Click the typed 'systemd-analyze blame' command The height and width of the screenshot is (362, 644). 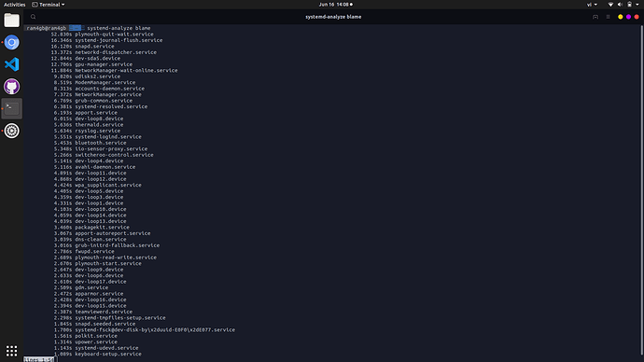click(119, 28)
